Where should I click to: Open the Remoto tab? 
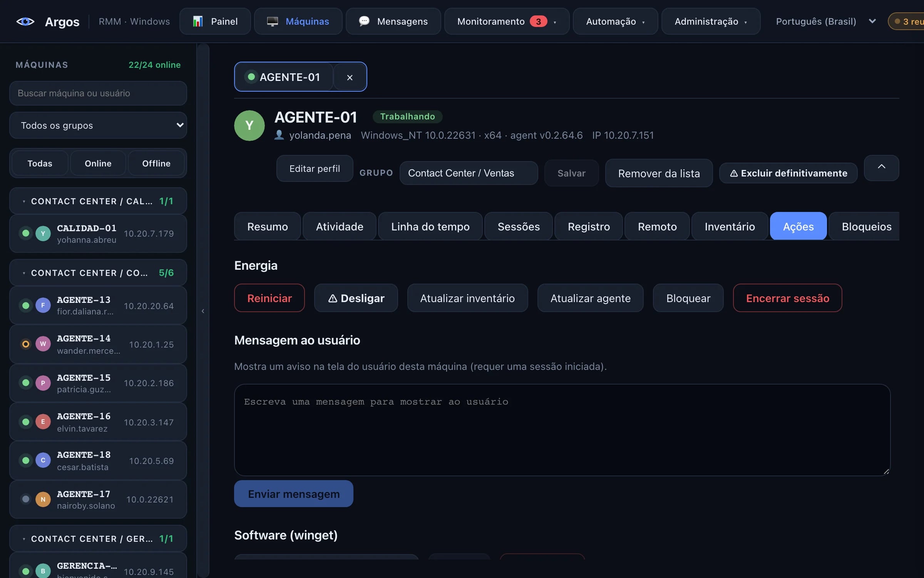[x=657, y=227]
